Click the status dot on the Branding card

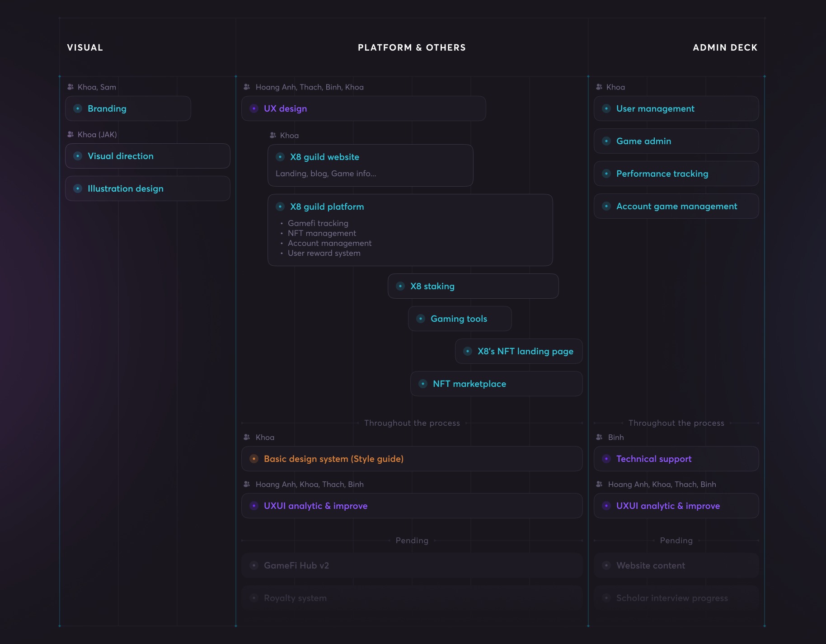[77, 108]
